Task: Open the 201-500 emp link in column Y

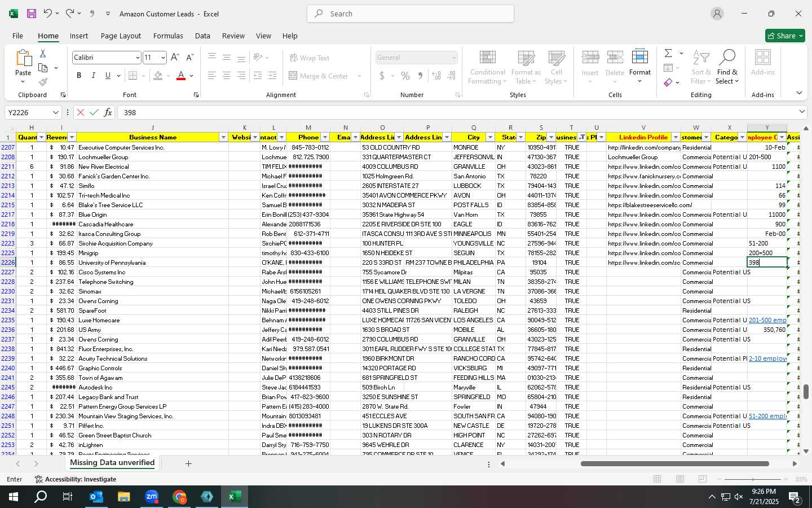Action: pos(767,320)
